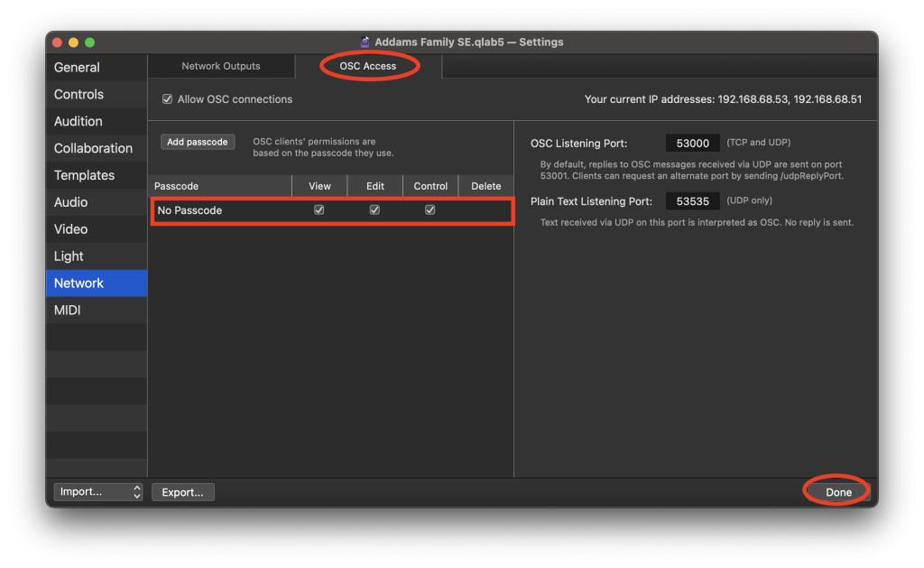
Task: Select the OSC Access tab
Action: [368, 66]
